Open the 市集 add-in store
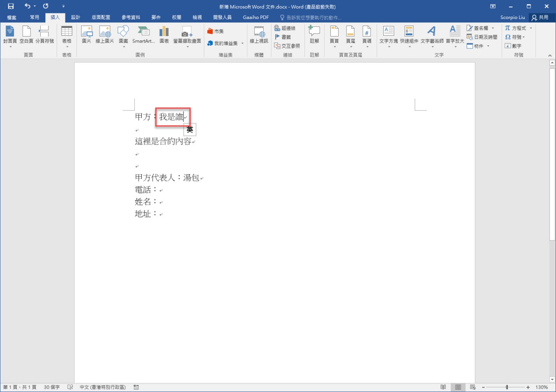Screen dimensions: 556x392 215,32
